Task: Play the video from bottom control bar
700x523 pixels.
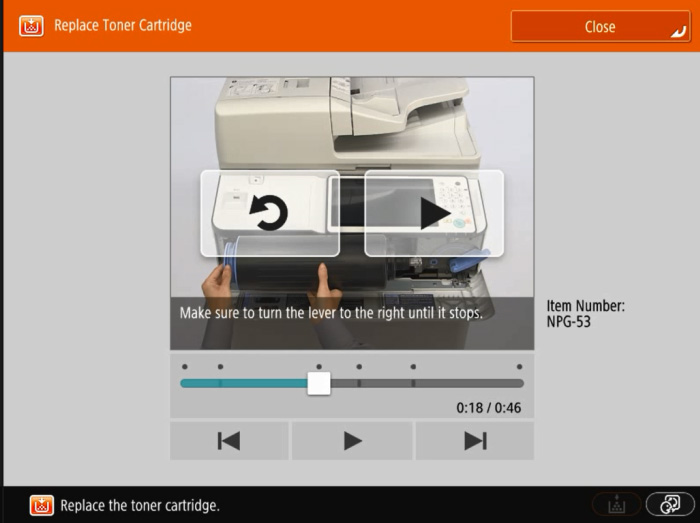Action: click(x=352, y=441)
